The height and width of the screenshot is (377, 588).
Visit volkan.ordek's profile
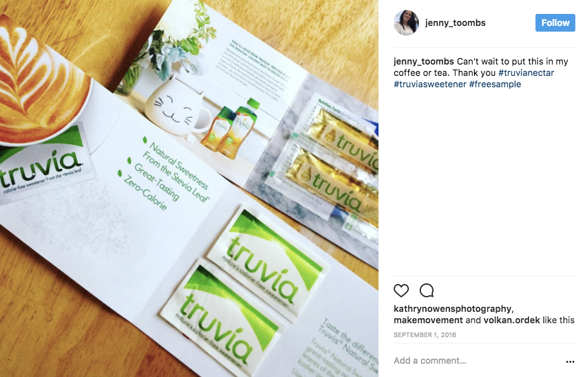pos(512,320)
